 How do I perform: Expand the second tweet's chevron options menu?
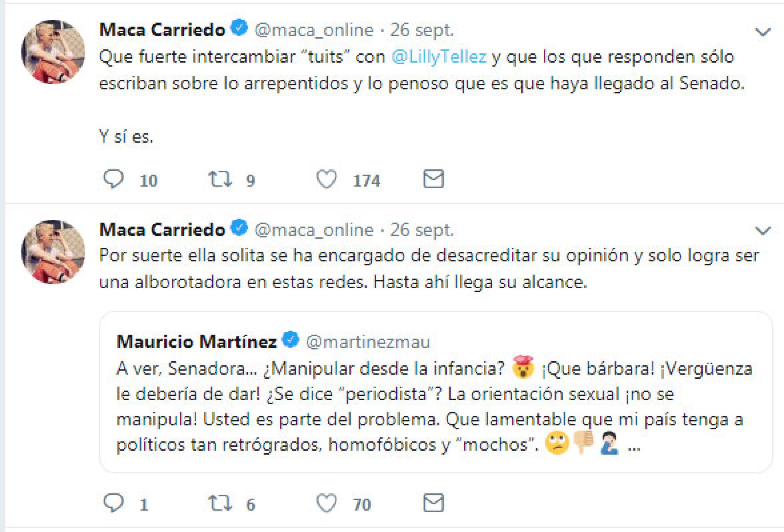pyautogui.click(x=763, y=231)
